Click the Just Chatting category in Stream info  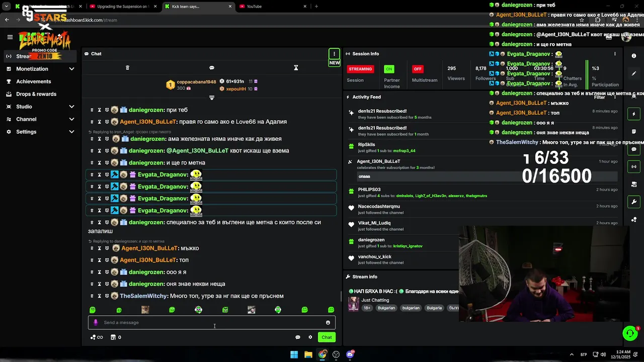point(375,300)
